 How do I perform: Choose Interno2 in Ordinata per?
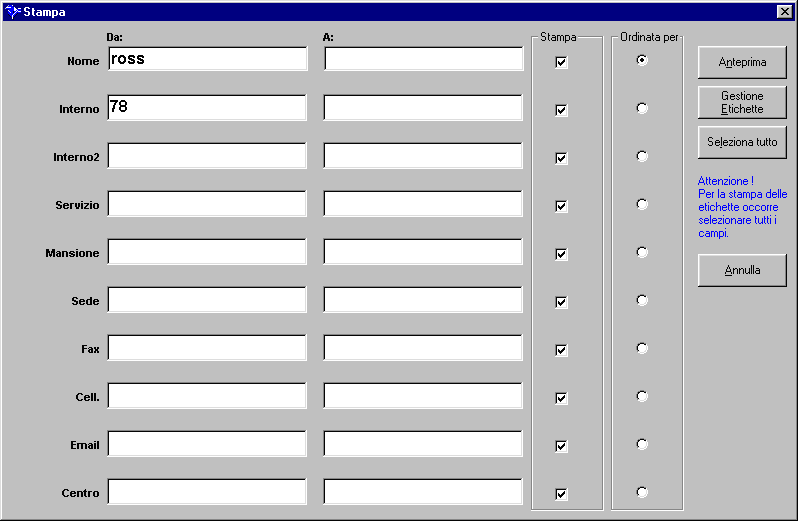(642, 156)
